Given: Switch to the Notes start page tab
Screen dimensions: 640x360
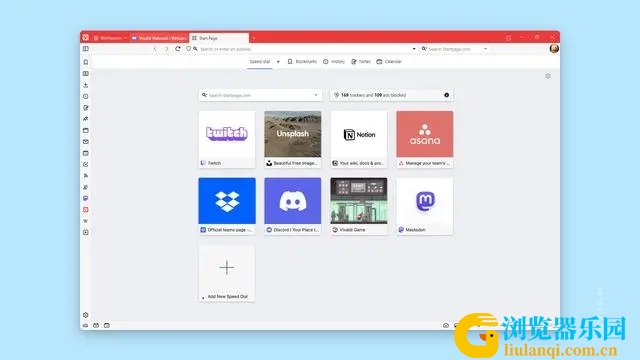Looking at the screenshot, I should [361, 62].
